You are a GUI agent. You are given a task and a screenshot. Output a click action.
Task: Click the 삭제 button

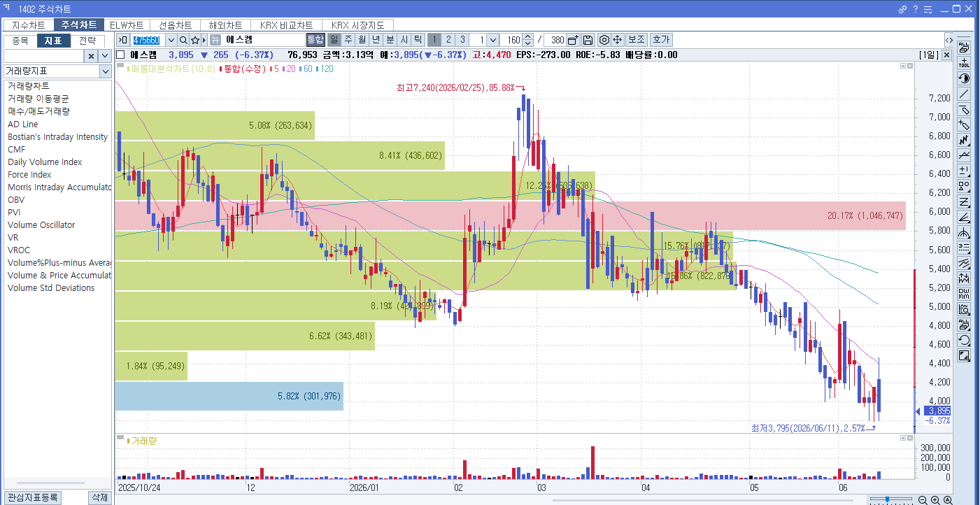pos(100,497)
